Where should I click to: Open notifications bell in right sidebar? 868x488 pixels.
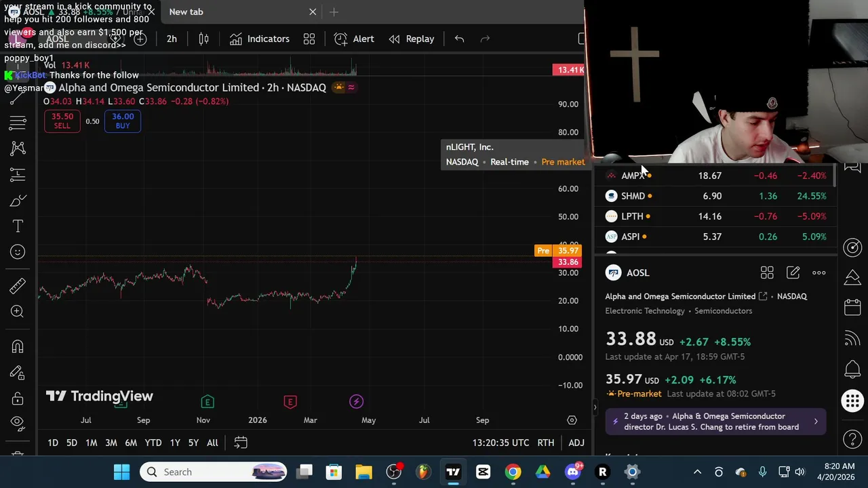point(852,369)
